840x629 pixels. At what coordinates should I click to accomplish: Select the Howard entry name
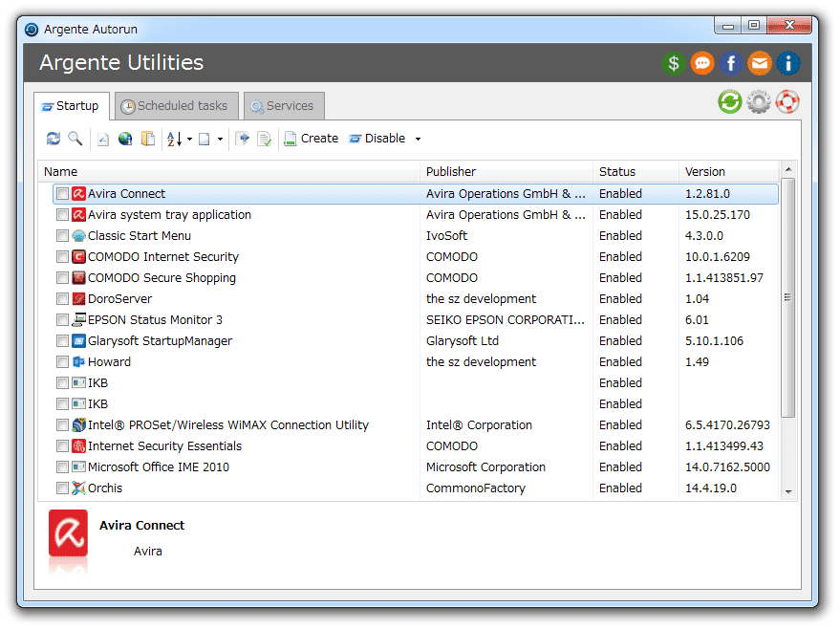pos(109,362)
